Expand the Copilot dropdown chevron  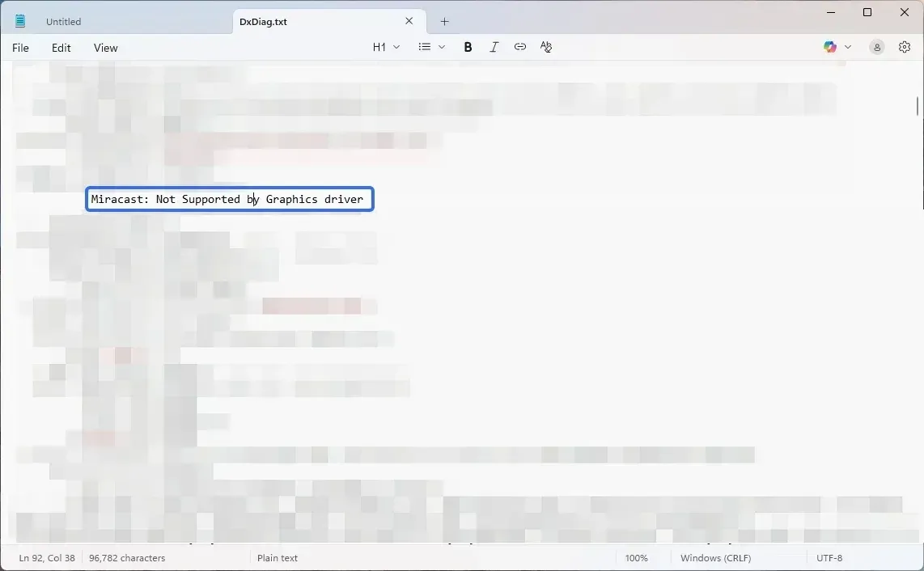848,47
